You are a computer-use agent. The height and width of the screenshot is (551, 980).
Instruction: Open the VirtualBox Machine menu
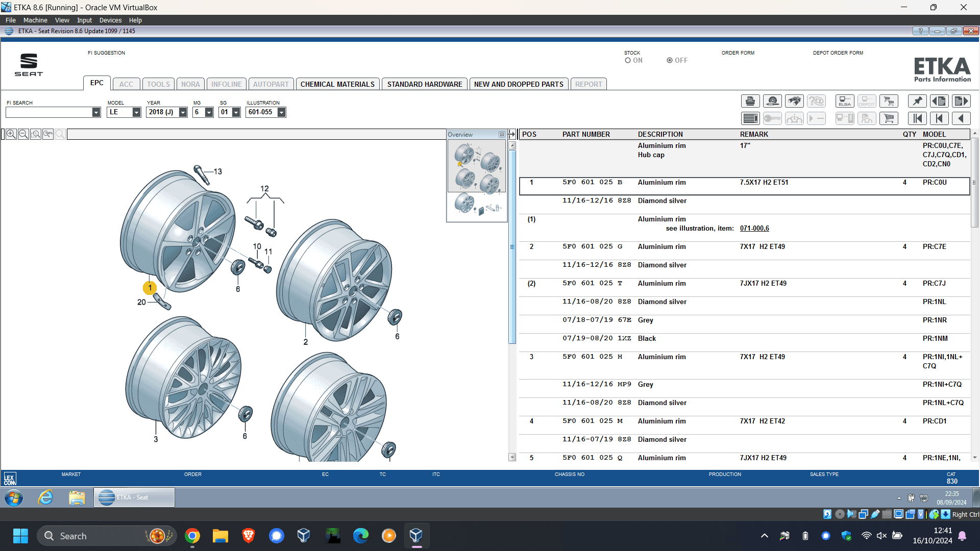click(x=35, y=20)
